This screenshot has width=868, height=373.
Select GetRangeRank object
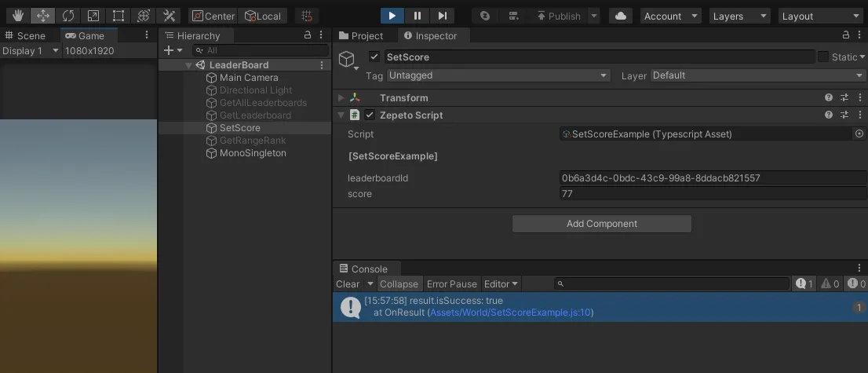[x=253, y=141]
